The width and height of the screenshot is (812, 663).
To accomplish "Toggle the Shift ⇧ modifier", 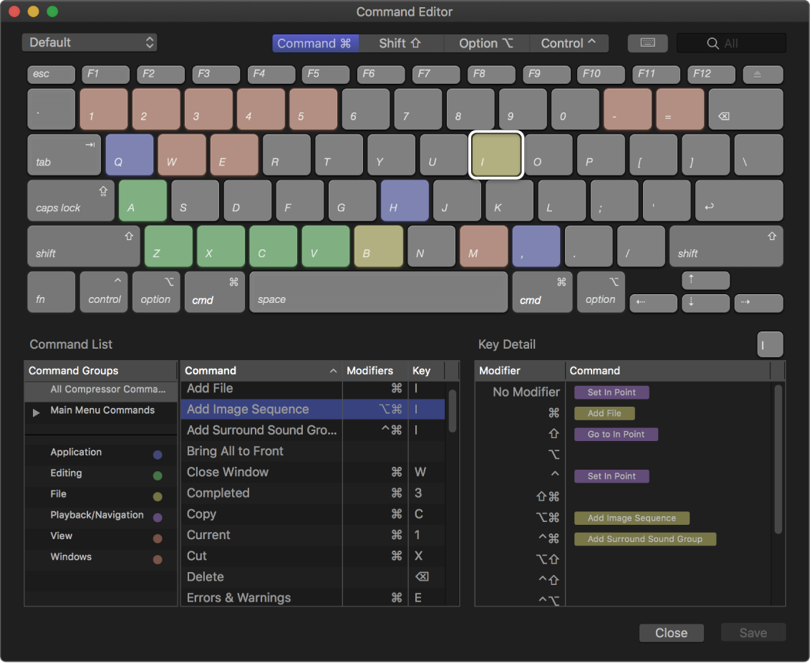I will click(x=401, y=43).
